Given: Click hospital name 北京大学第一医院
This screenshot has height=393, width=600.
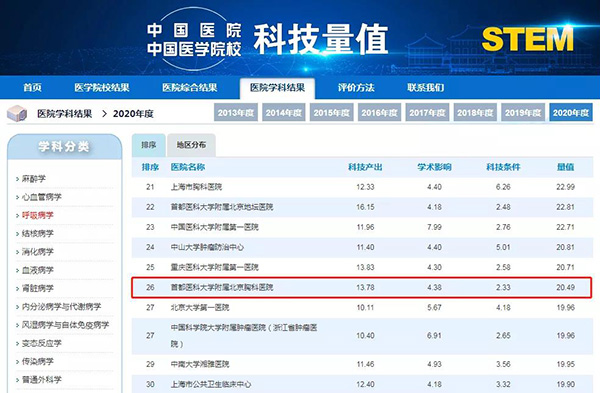Looking at the screenshot, I should [200, 307].
